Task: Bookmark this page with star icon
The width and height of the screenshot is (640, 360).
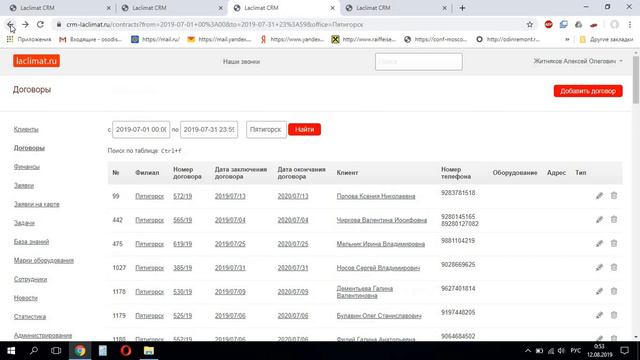Action: (x=530, y=24)
